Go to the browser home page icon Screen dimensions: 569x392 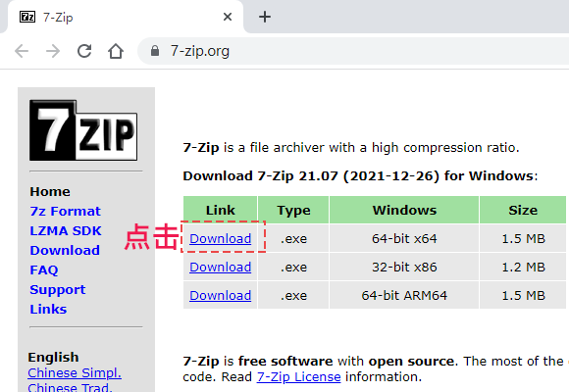[x=116, y=51]
